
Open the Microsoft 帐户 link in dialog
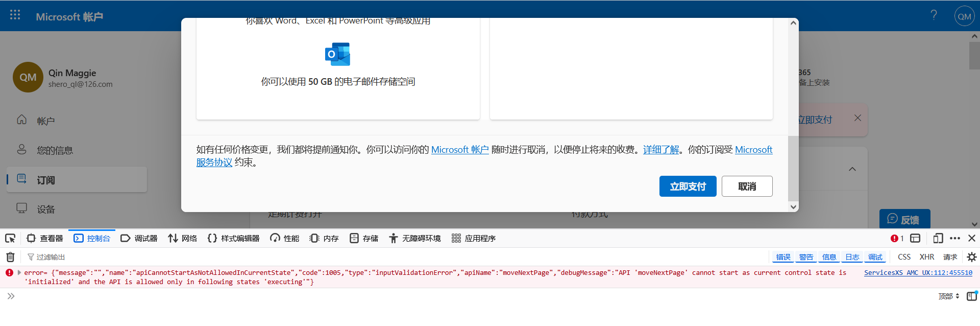pos(460,150)
